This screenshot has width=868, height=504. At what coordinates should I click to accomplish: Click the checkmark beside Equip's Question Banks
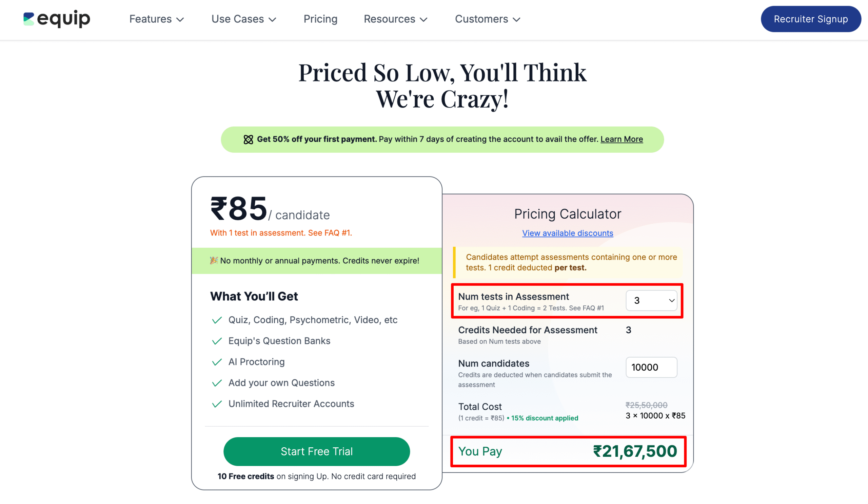click(x=217, y=341)
